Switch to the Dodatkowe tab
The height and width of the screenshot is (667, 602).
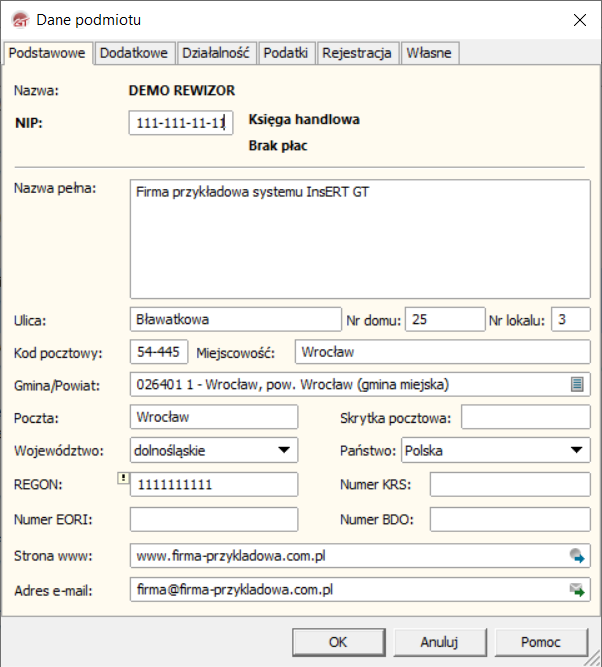coord(134,53)
